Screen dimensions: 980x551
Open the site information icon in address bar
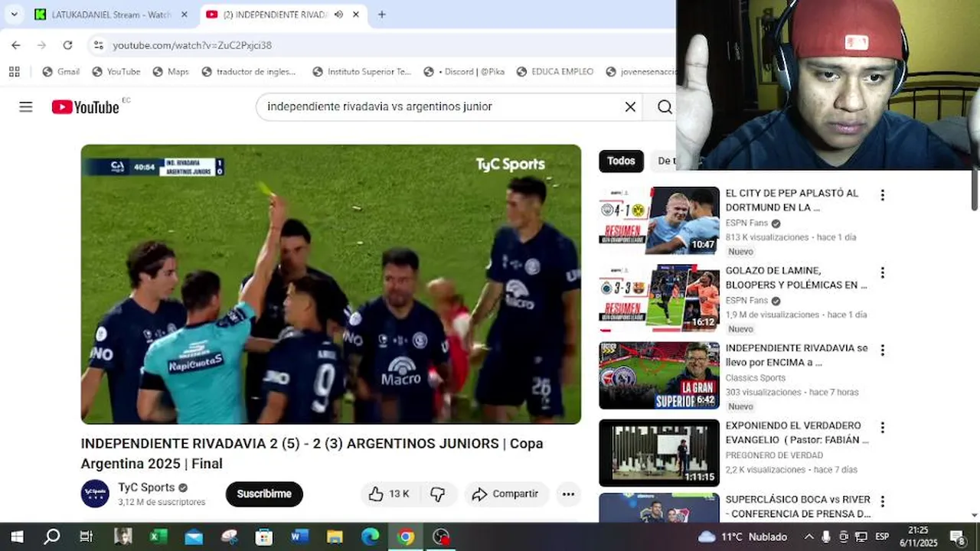pos(98,45)
